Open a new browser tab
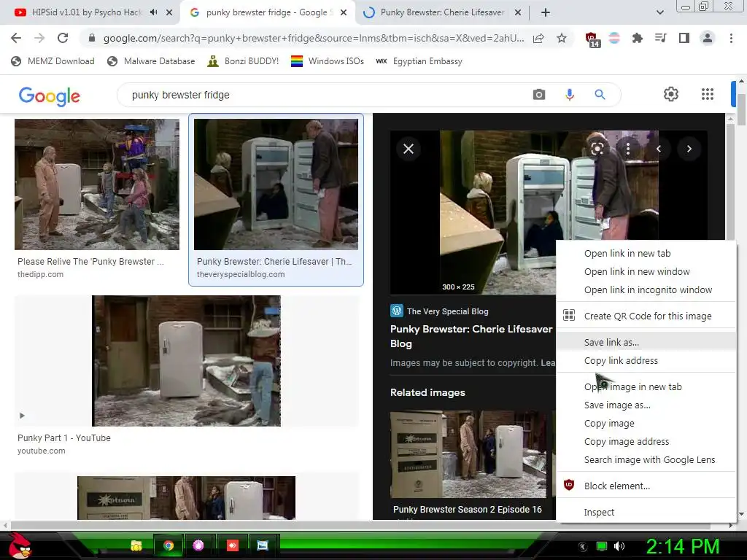Screen dimensions: 747x560 click(546, 12)
